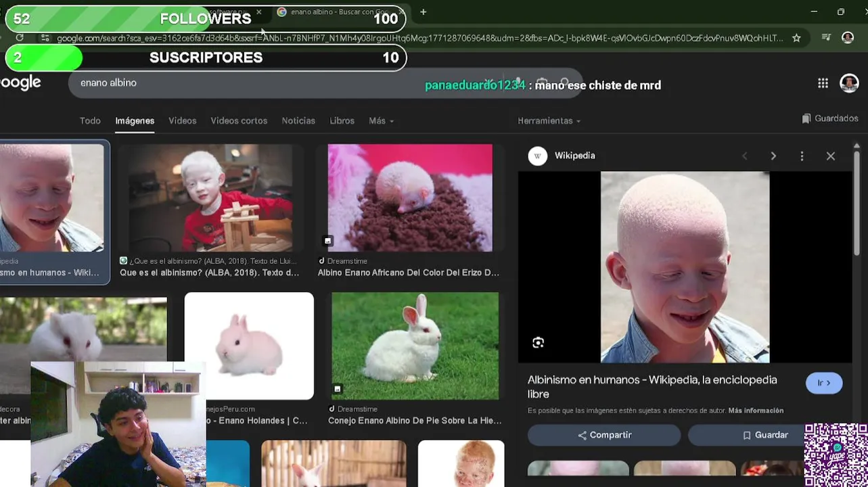Open the Conejo Enano Albino De Pie caption

[x=415, y=421]
